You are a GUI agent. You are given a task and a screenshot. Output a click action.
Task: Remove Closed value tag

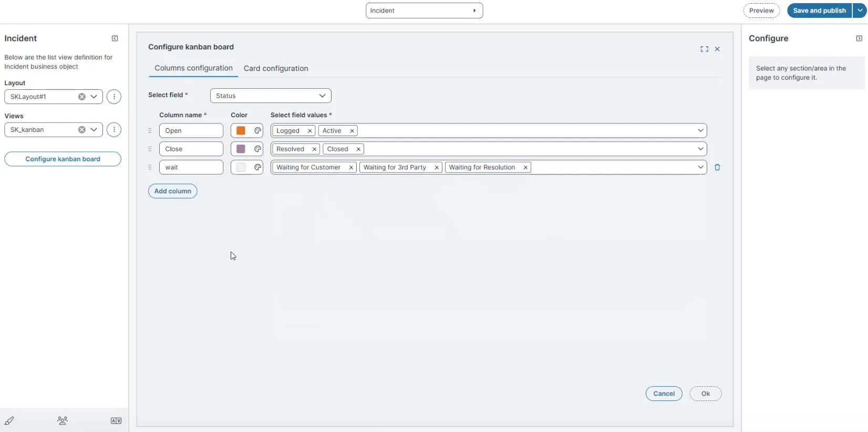[x=358, y=149]
